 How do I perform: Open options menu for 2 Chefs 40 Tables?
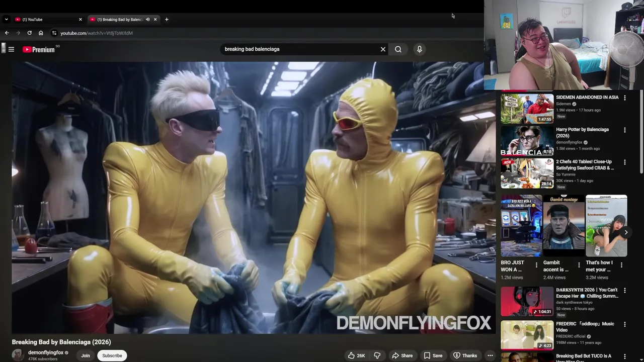pyautogui.click(x=625, y=162)
